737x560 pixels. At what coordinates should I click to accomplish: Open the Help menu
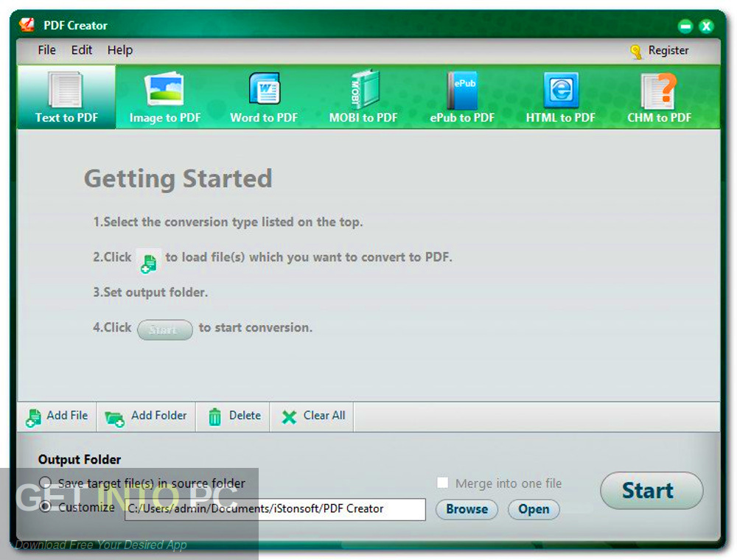(120, 50)
